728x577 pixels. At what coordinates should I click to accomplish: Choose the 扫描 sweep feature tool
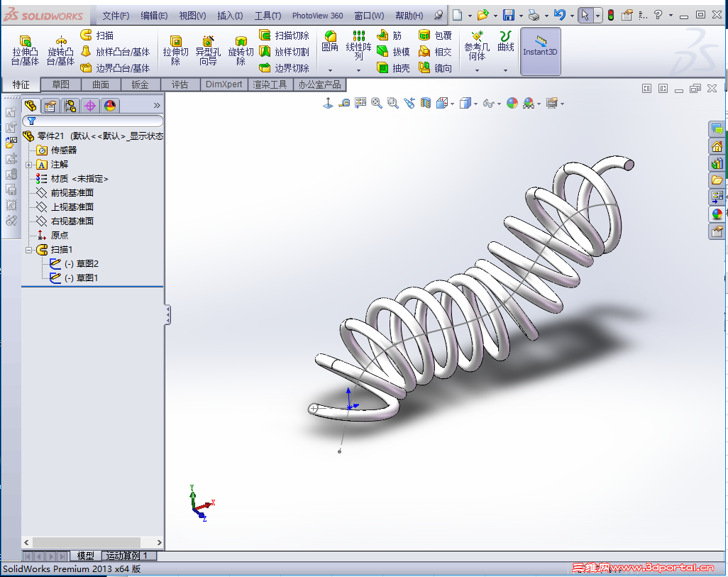point(97,35)
